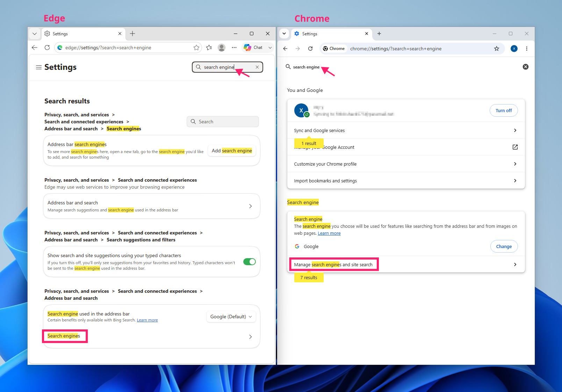Screen dimensions: 562x392
Task: Clear Edge settings search box text
Action: (x=257, y=67)
